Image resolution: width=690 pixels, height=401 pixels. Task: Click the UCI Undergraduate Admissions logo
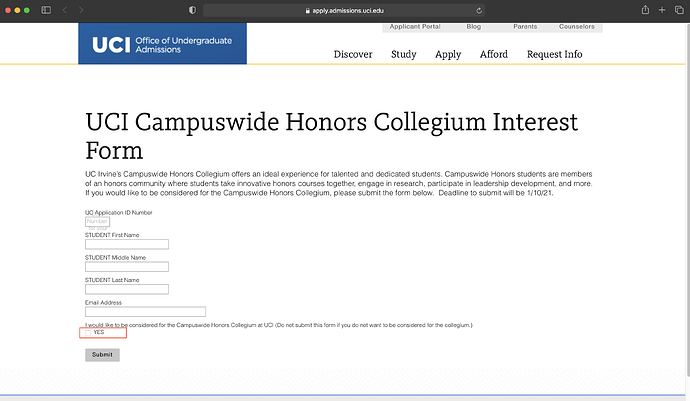162,44
